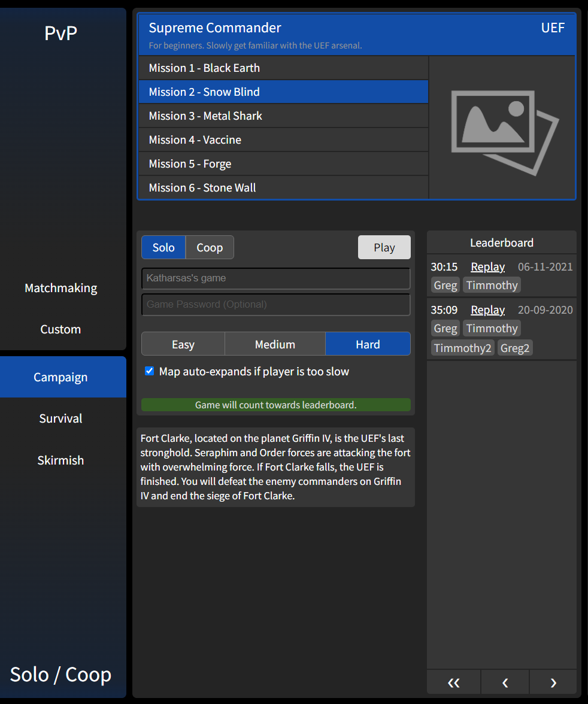Screen dimensions: 588x704
Task: Select Mission 1 - Black Earth
Action: tap(283, 68)
